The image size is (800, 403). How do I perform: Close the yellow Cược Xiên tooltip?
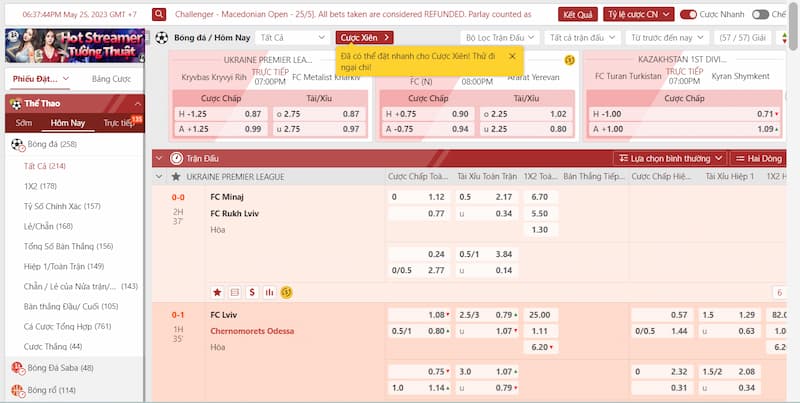tap(513, 56)
